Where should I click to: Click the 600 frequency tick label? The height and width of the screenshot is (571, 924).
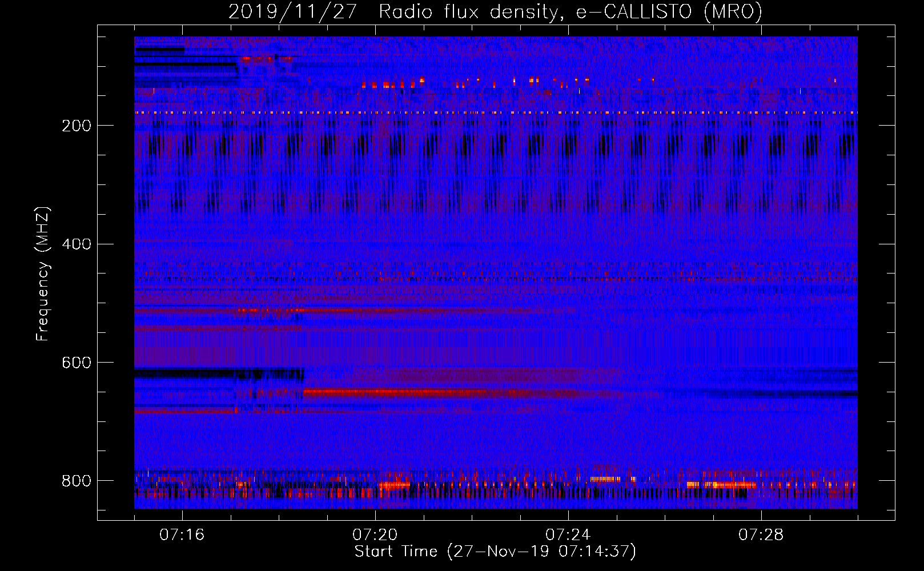coord(76,363)
